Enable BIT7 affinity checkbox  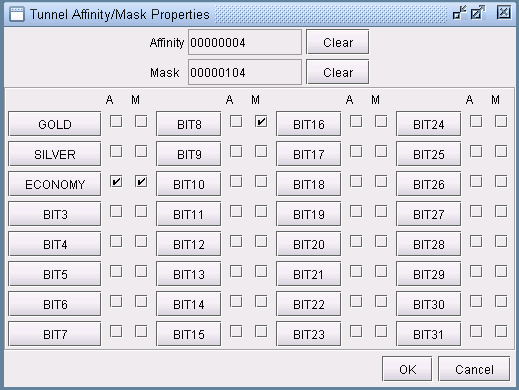click(116, 331)
